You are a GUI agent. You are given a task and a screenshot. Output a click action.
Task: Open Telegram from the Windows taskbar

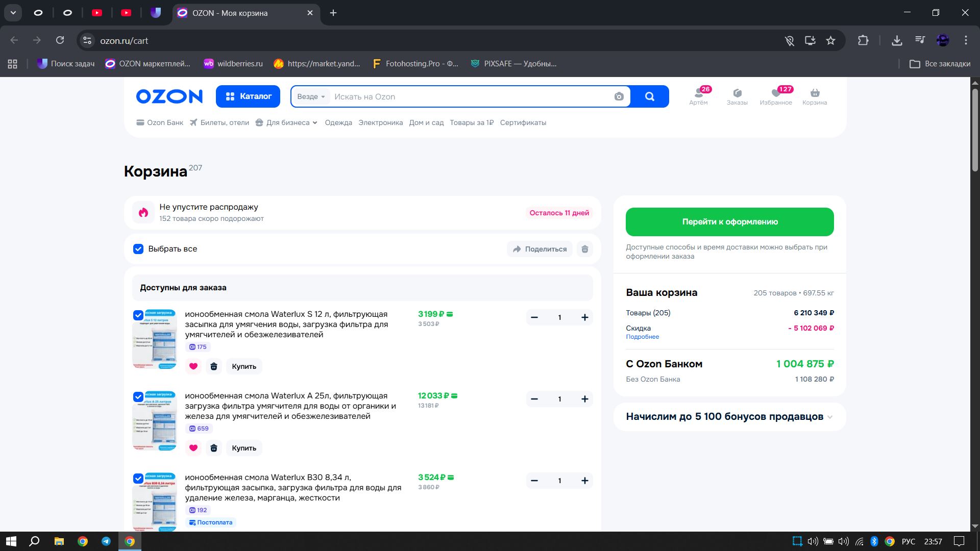tap(106, 541)
